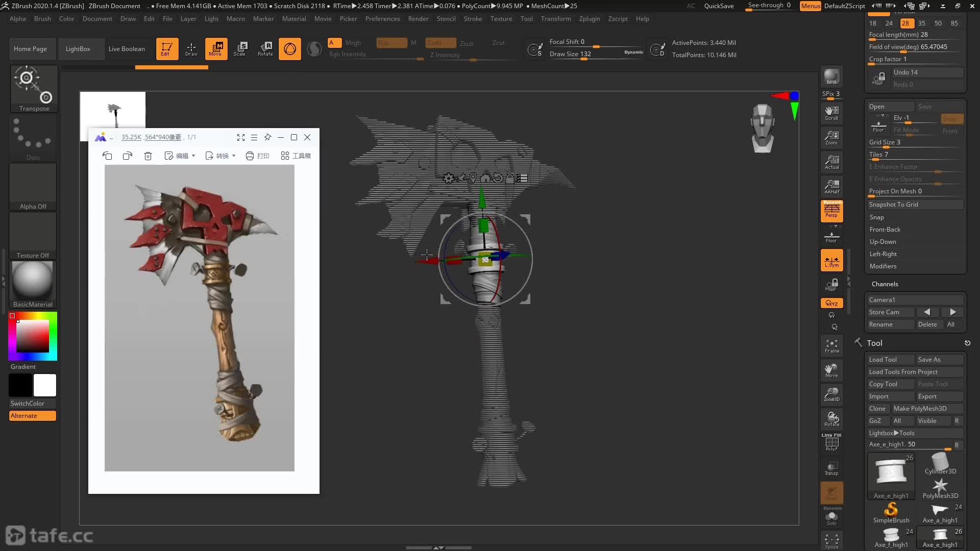Toggle the Floor grid button

[x=831, y=236]
